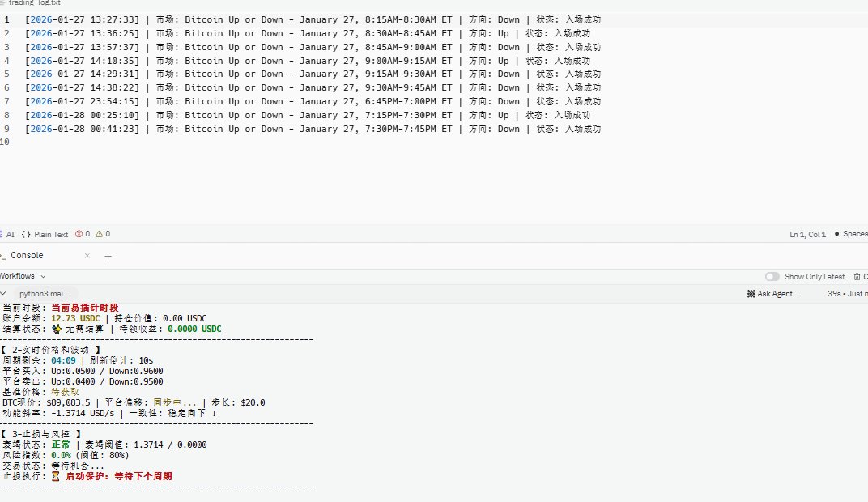Click the 刷新倒计: 10s countdown text

click(x=121, y=361)
